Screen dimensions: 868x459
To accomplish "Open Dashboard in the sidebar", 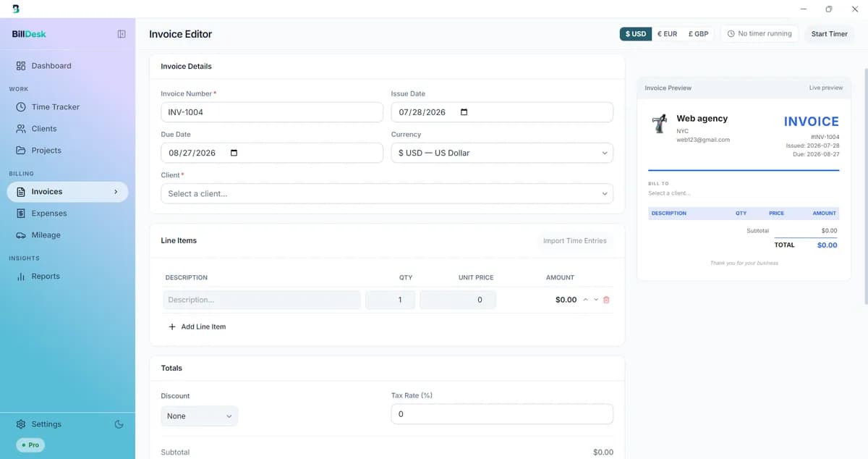I will tap(67, 66).
